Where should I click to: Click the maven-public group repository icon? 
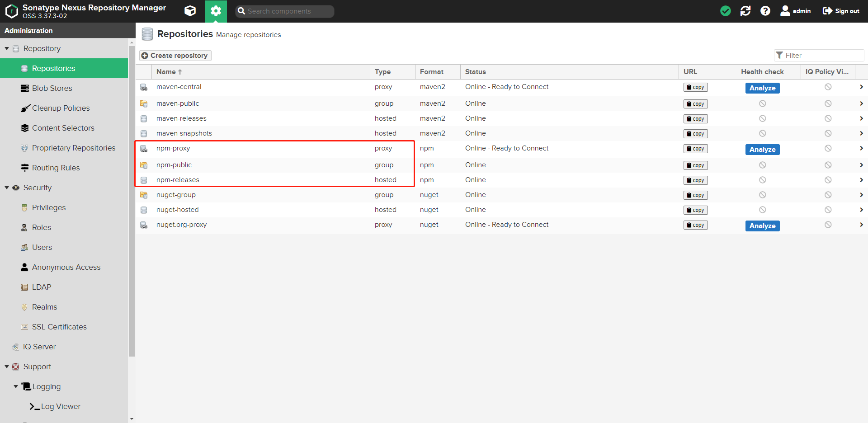(x=144, y=103)
